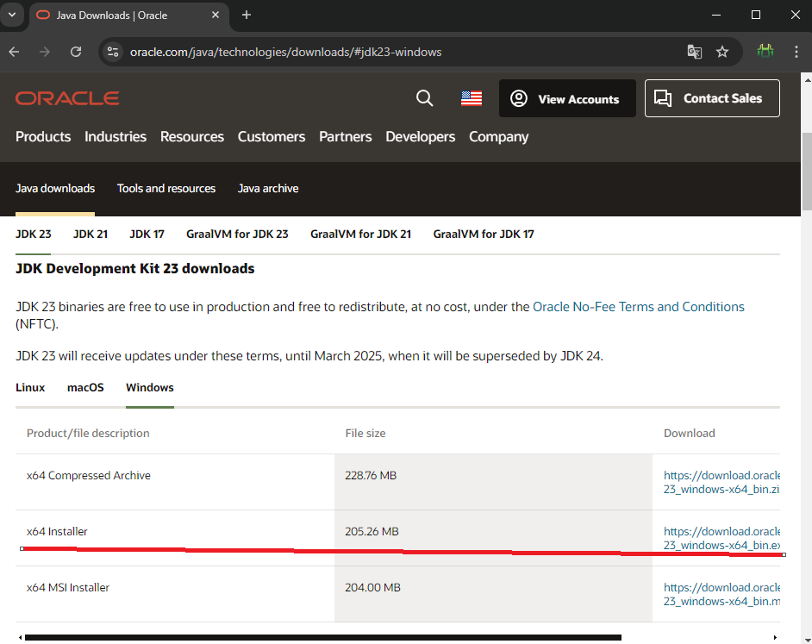The width and height of the screenshot is (812, 644).
Task: Switch to macOS platform tab
Action: 85,388
